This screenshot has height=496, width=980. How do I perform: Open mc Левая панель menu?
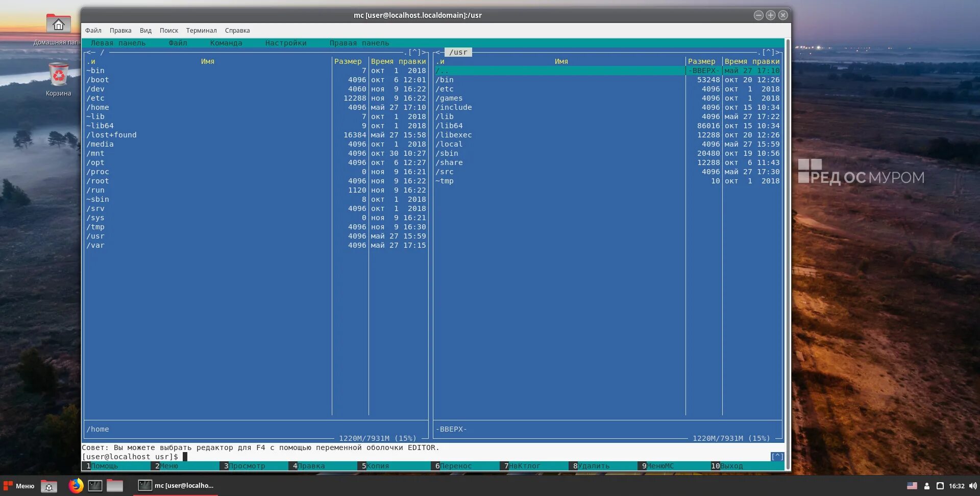click(x=118, y=43)
